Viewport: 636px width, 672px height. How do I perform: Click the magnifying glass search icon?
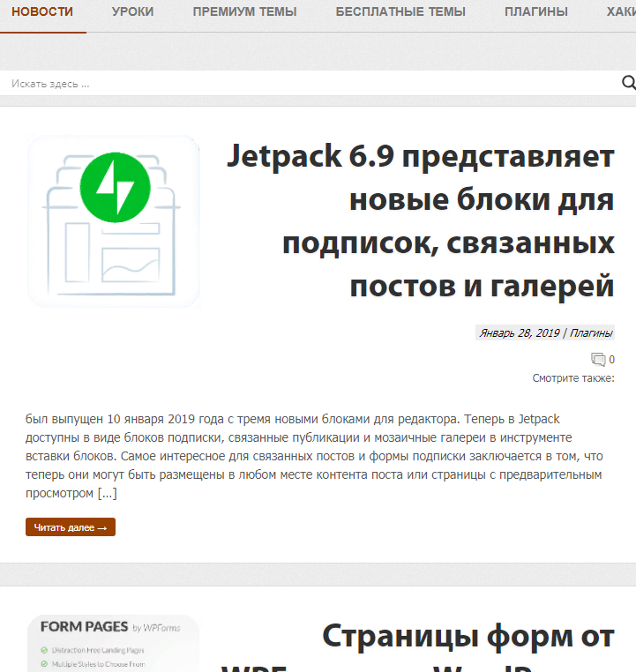pyautogui.click(x=628, y=83)
